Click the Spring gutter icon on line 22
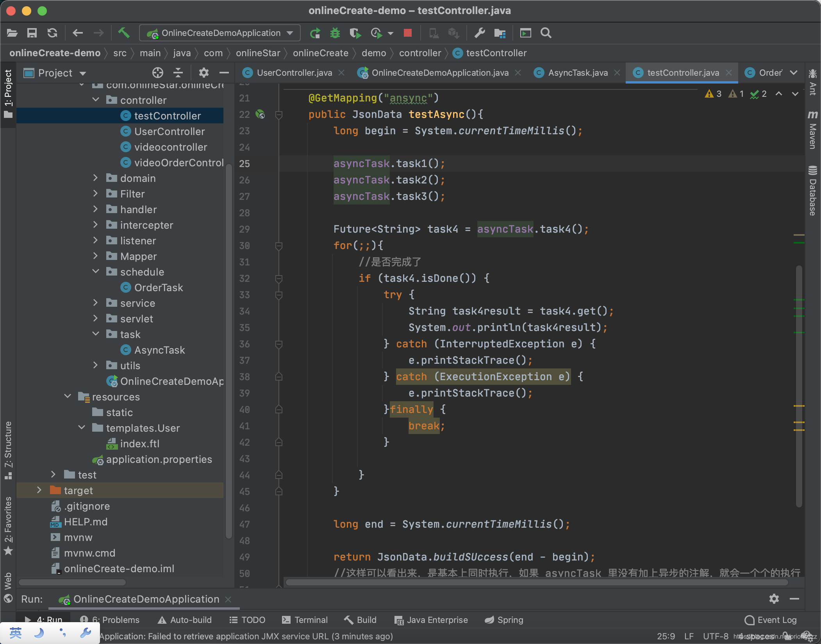Image resolution: width=821 pixels, height=644 pixels. tap(260, 114)
